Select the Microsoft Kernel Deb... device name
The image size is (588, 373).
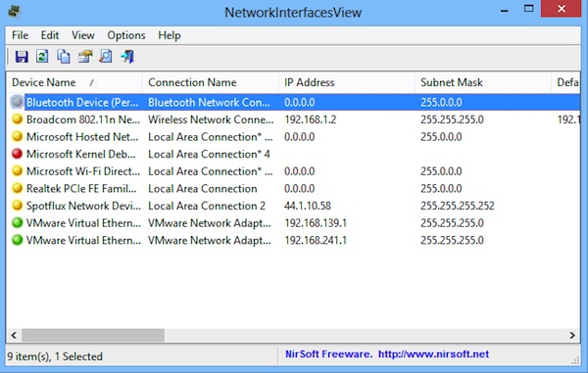81,154
